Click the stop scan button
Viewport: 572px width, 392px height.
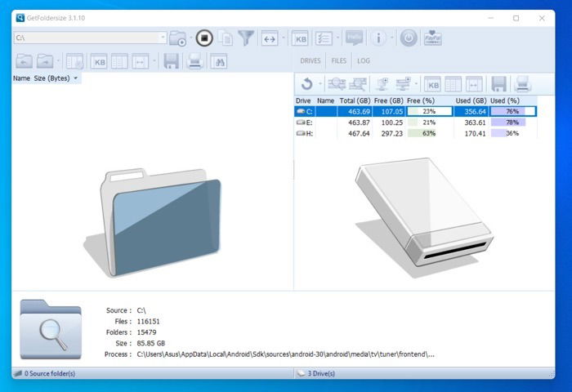204,38
